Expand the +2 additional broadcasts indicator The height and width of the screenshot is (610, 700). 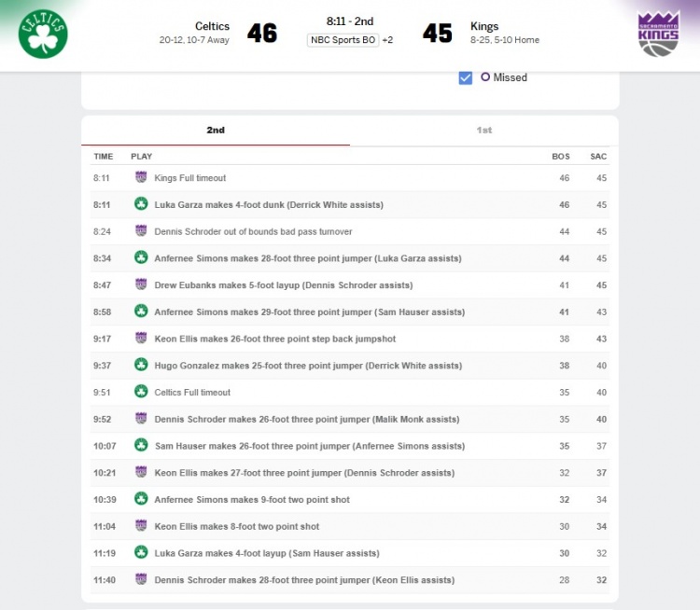[387, 40]
